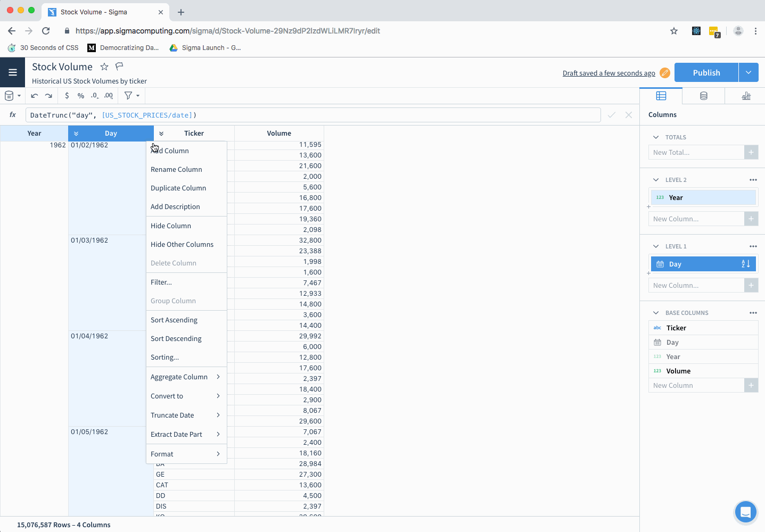The height and width of the screenshot is (532, 765).
Task: Expand the Convert to submenu
Action: click(x=186, y=396)
